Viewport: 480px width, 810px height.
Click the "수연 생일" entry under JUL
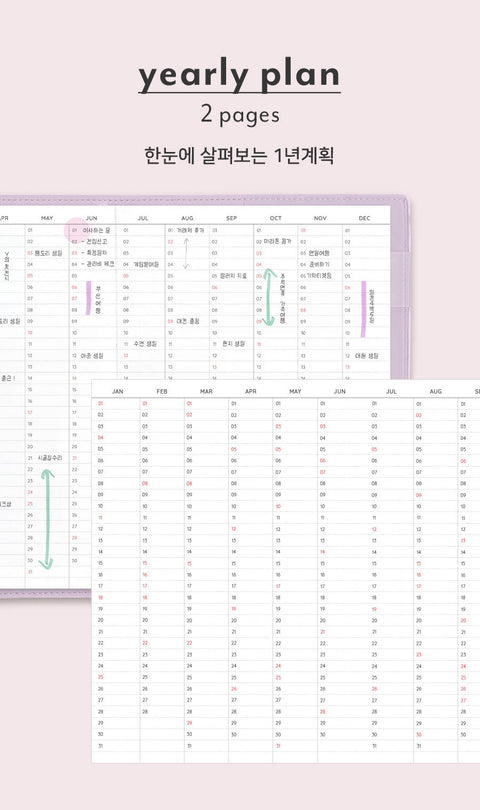pyautogui.click(x=145, y=344)
